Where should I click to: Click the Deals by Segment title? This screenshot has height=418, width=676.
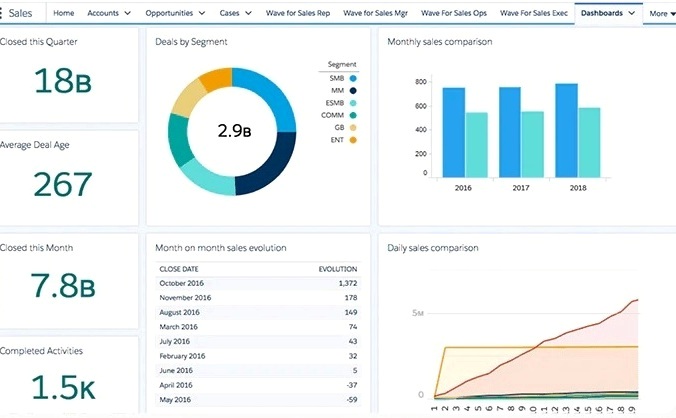(191, 42)
